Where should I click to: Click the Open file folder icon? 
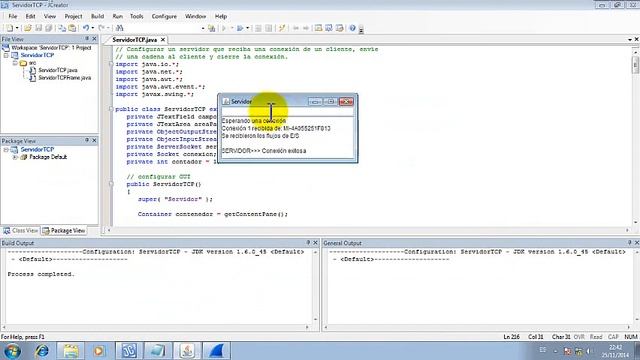coord(27,28)
